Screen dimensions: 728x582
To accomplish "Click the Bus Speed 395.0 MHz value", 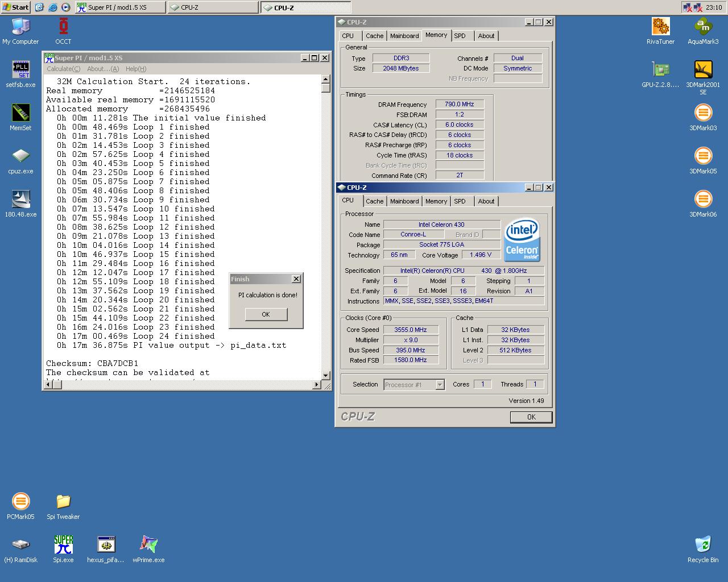I will tap(411, 350).
